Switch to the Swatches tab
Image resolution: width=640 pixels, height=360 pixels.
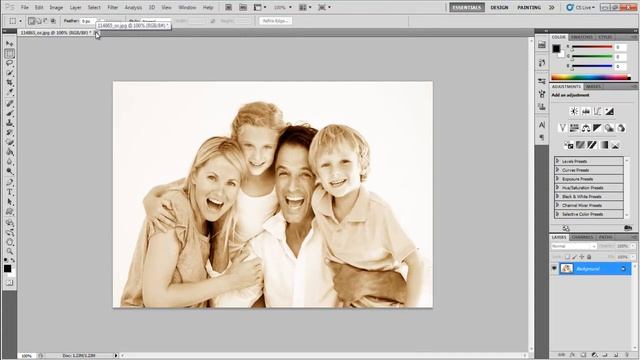[x=582, y=37]
